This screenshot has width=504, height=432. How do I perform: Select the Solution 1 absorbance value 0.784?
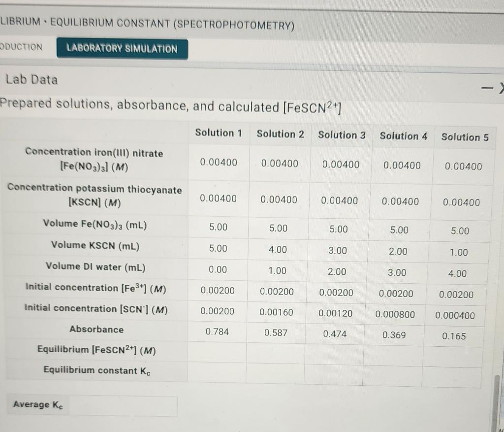[218, 332]
